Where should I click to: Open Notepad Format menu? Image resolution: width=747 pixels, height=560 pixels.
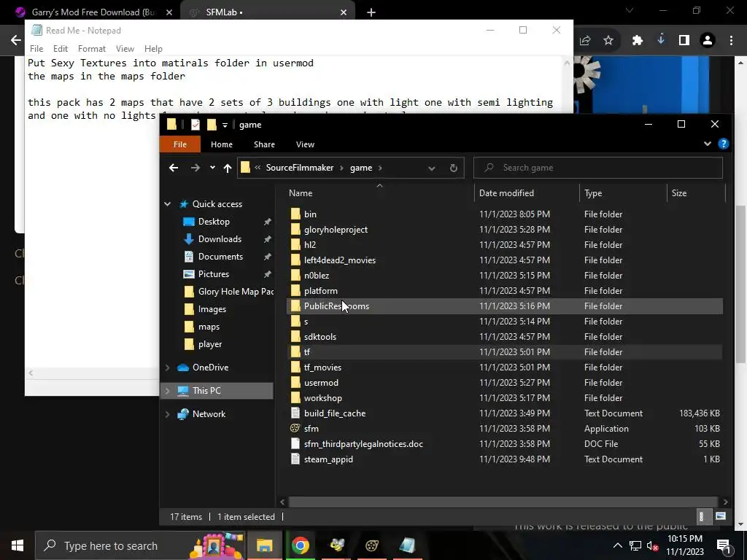click(91, 49)
